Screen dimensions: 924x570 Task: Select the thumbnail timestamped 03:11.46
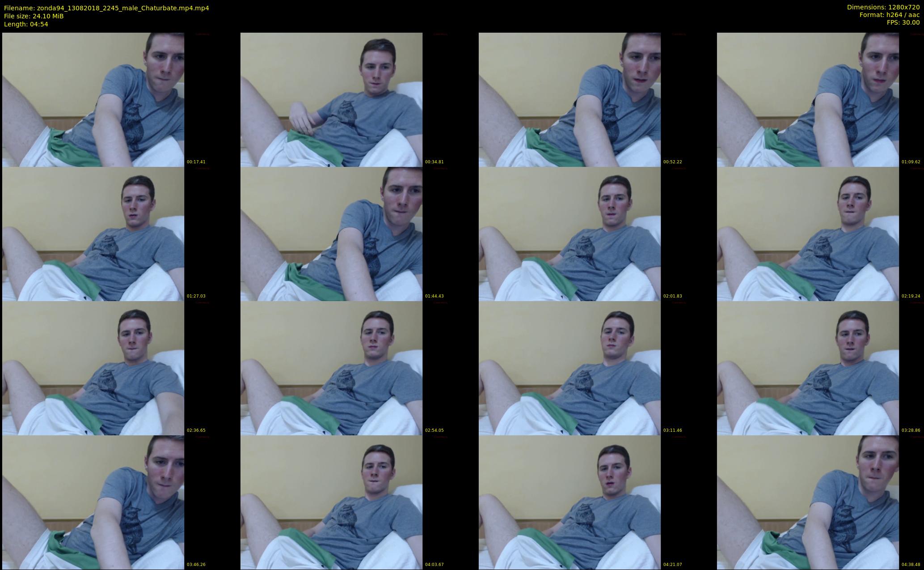tap(570, 368)
